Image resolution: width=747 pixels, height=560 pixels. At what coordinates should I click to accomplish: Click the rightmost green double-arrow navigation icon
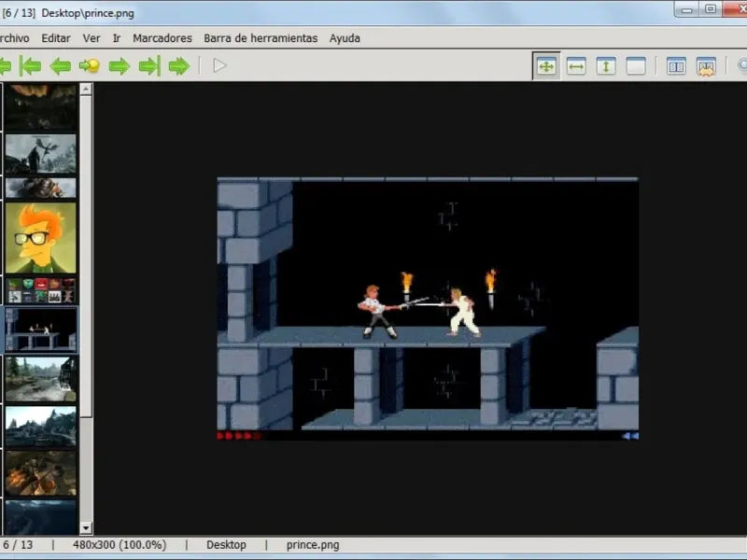point(179,65)
